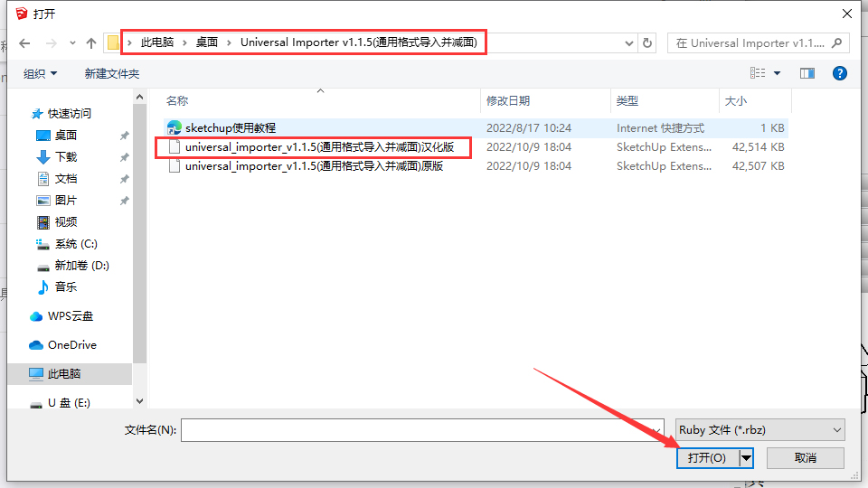Open 文档 in the navigation pane

coord(56,179)
